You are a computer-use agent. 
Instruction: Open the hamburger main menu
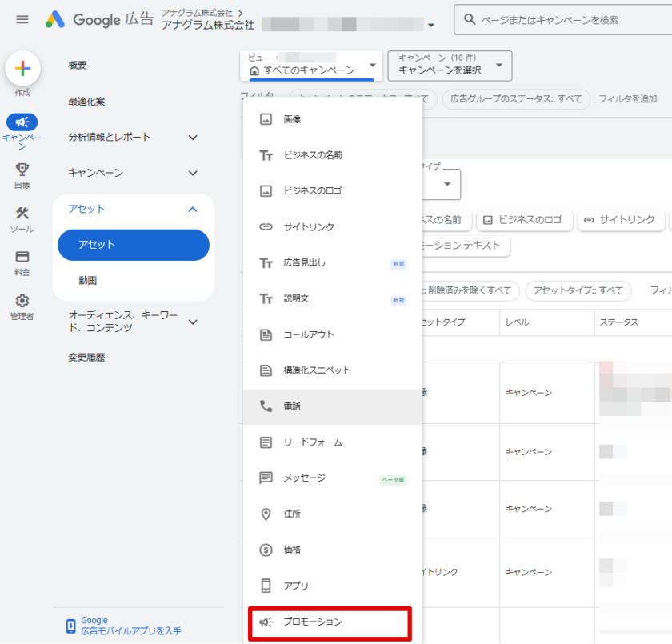pos(22,20)
